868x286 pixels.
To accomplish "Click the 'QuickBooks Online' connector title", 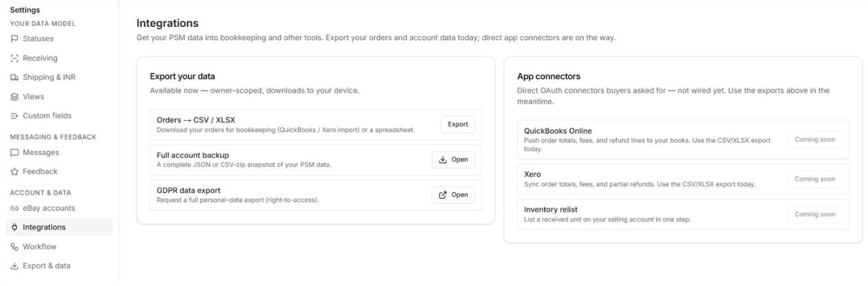I will [558, 131].
